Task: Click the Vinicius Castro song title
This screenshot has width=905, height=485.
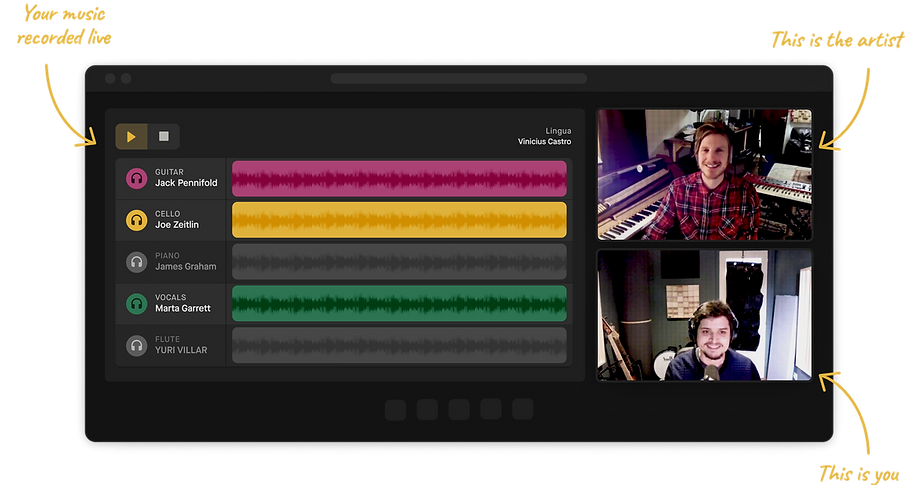Action: click(x=544, y=141)
